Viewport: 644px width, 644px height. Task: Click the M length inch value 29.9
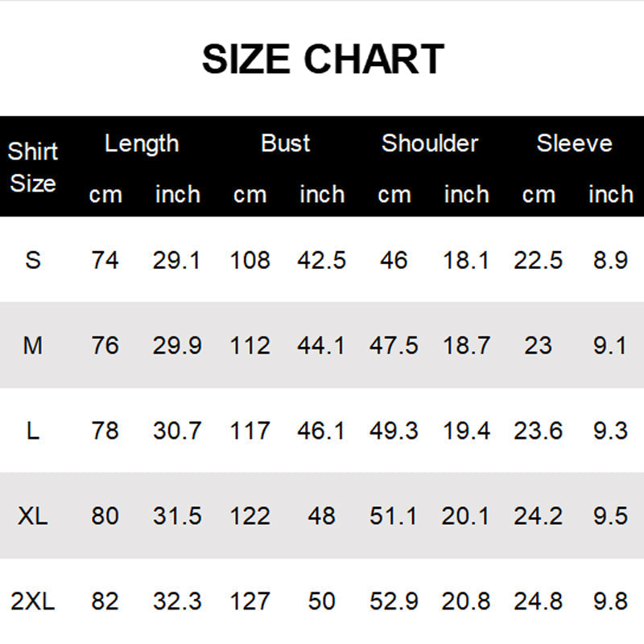point(177,345)
